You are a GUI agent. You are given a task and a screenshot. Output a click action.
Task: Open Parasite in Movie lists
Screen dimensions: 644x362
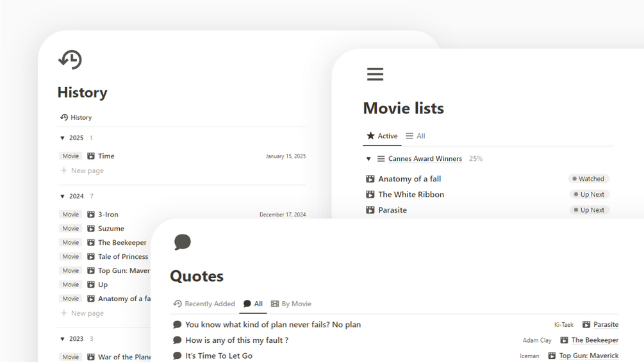pos(392,210)
